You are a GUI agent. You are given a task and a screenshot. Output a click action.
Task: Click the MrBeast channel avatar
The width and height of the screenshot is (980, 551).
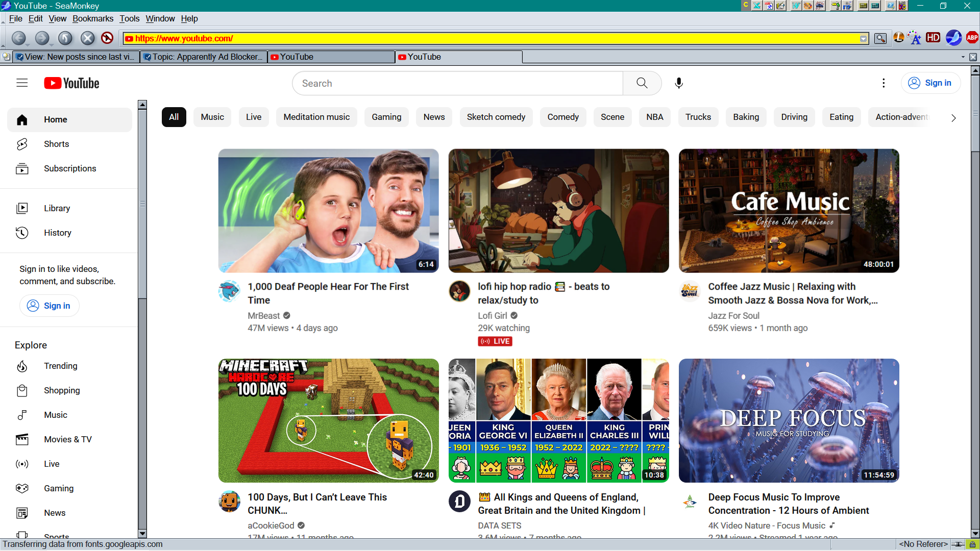click(229, 291)
